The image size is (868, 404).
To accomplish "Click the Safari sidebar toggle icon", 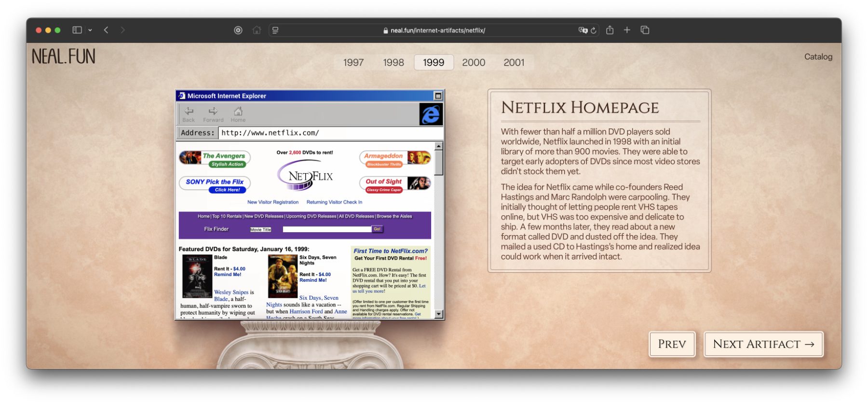I will [77, 30].
